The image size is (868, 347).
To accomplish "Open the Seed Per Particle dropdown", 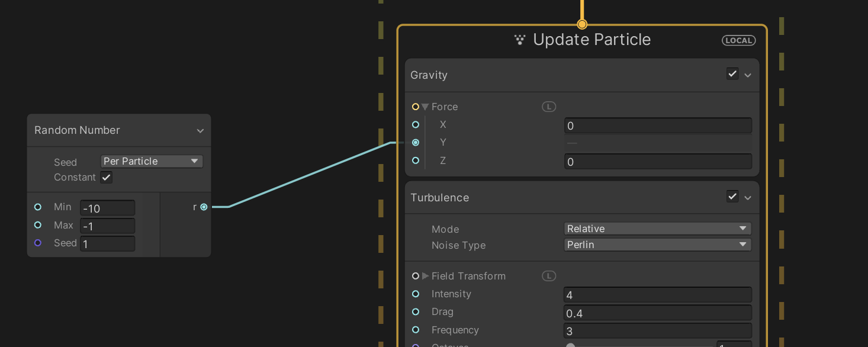I will (152, 161).
